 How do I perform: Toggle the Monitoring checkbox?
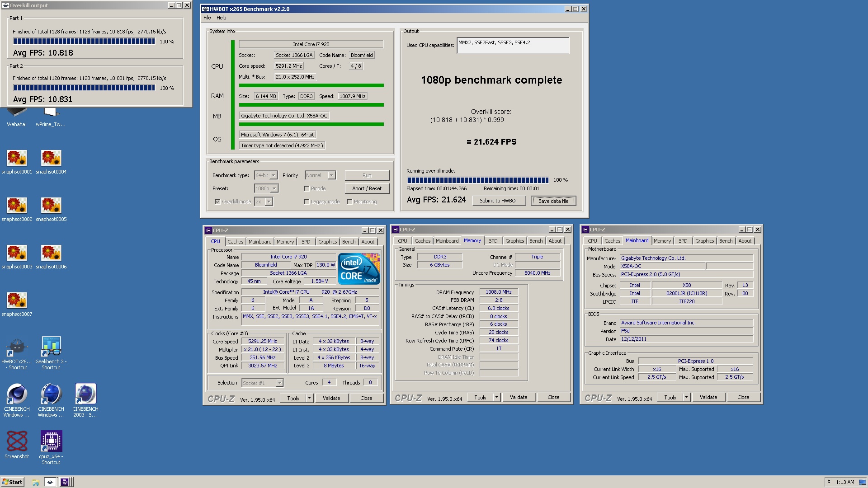pyautogui.click(x=349, y=202)
